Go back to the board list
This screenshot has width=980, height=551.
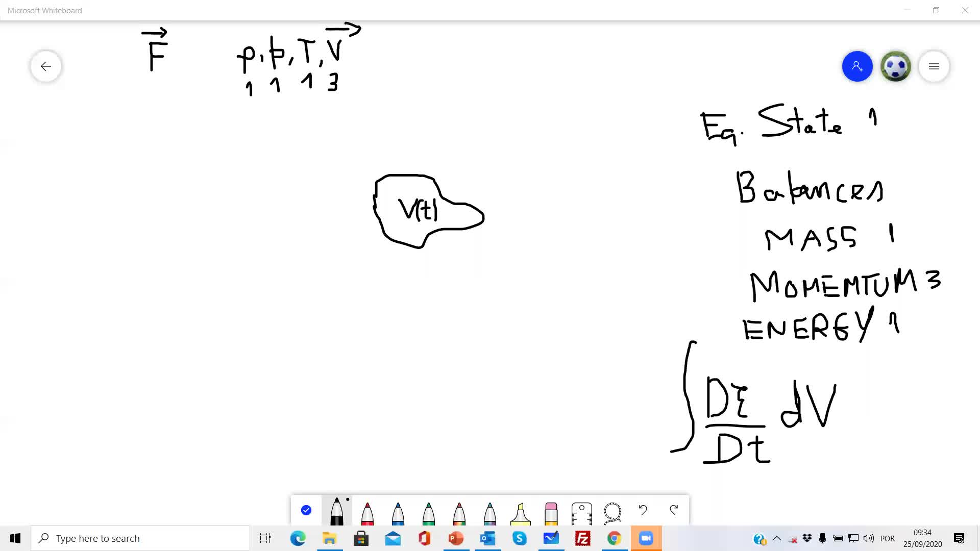[46, 66]
